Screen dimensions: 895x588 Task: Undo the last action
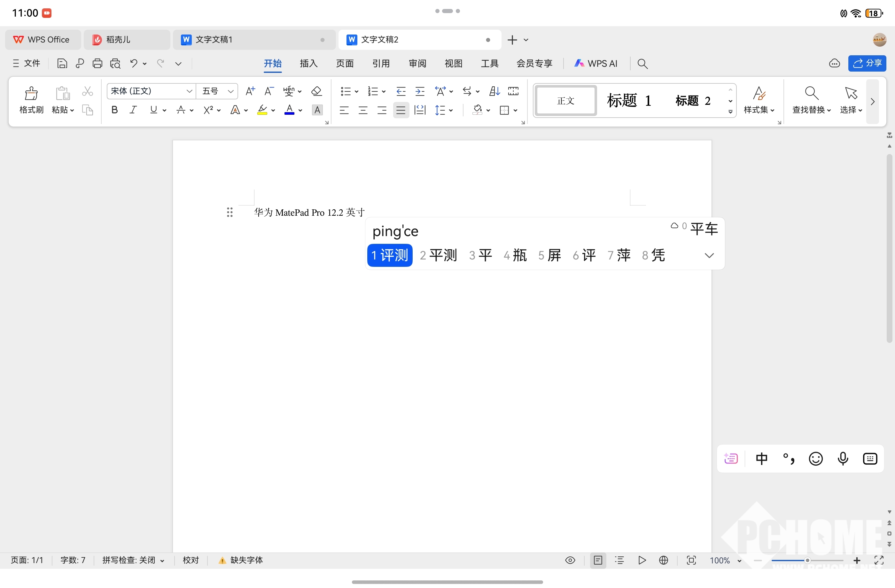tap(134, 63)
